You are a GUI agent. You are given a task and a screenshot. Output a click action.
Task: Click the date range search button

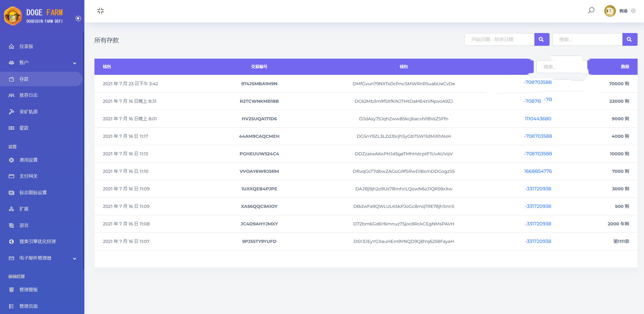pyautogui.click(x=541, y=39)
